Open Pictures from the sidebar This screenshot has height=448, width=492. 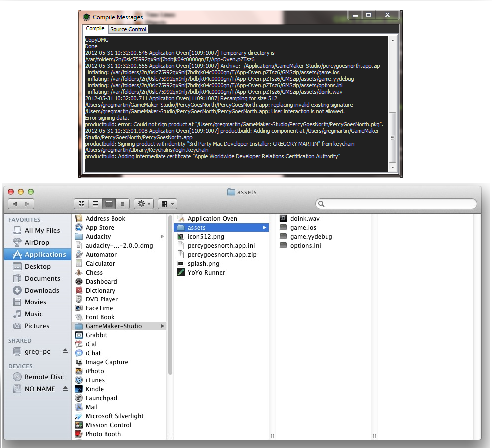click(38, 326)
